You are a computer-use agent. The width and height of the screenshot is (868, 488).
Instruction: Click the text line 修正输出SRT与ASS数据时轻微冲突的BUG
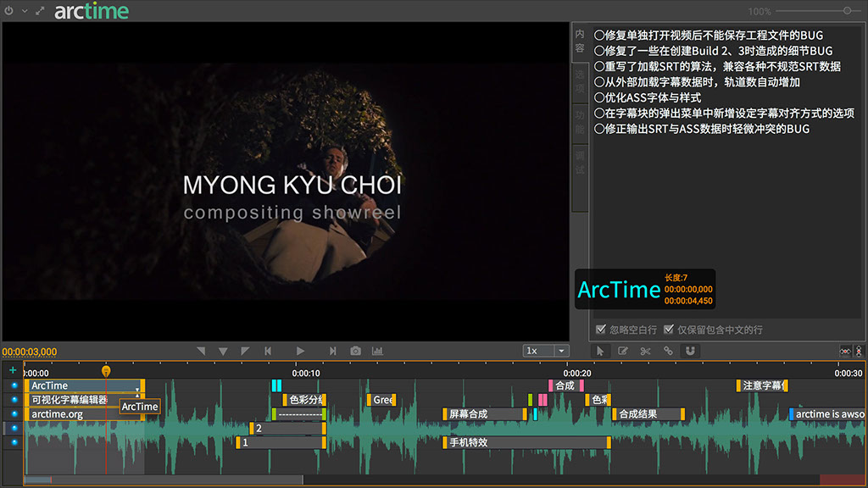[x=702, y=129]
